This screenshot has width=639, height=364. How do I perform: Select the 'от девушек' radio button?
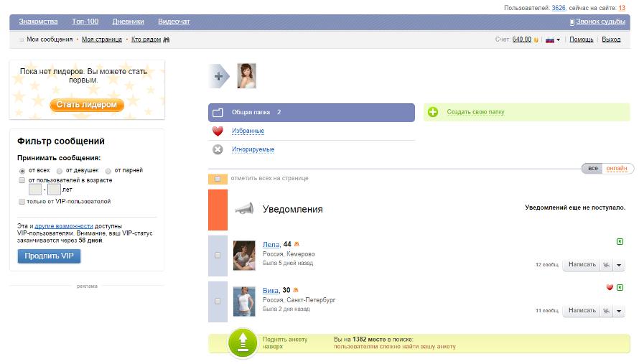[60, 170]
